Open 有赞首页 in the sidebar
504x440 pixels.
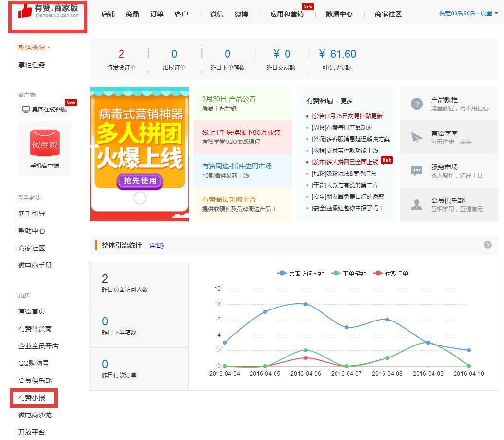click(x=32, y=311)
